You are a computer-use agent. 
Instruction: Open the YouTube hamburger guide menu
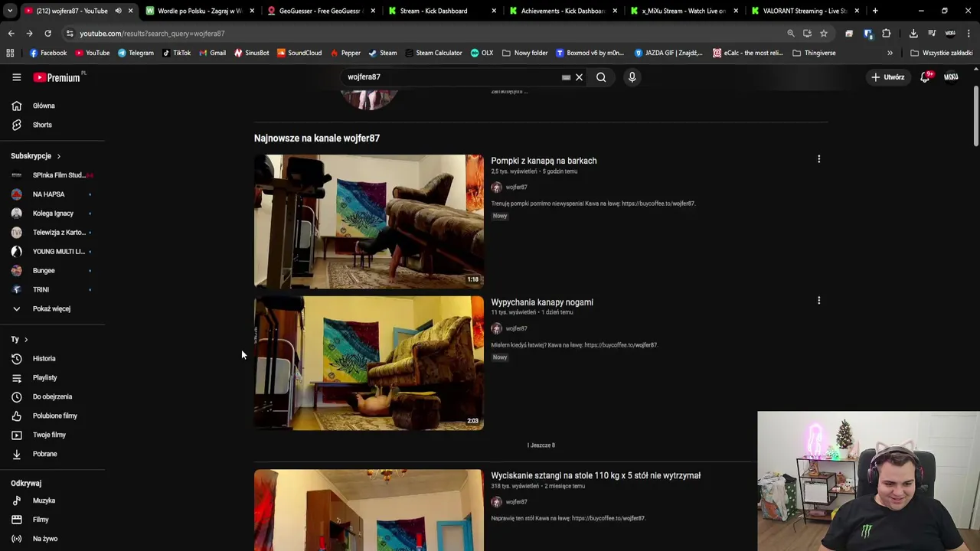click(x=16, y=77)
